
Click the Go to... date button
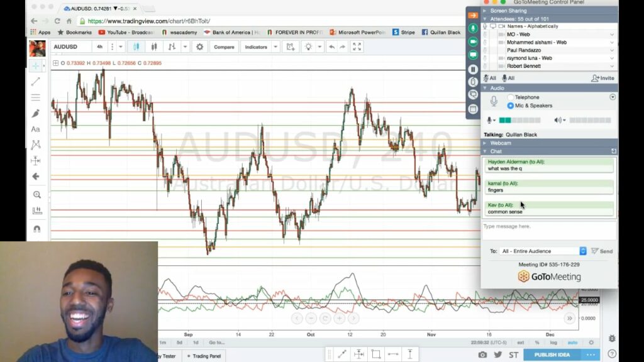(x=217, y=343)
